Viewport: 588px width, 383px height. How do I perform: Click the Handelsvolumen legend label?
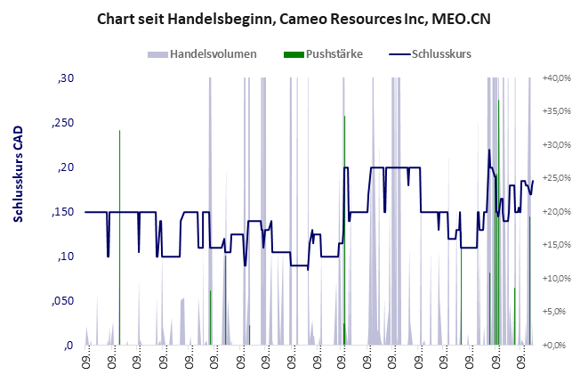213,54
